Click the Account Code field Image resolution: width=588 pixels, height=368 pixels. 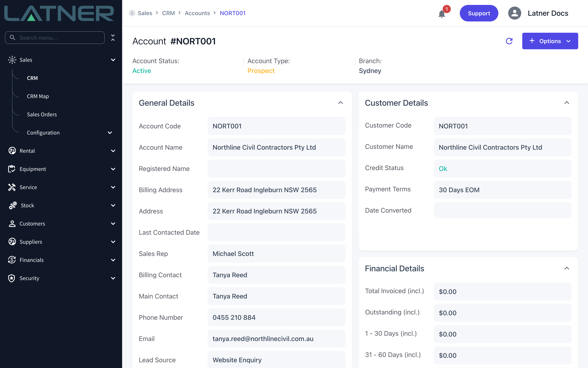coord(276,126)
